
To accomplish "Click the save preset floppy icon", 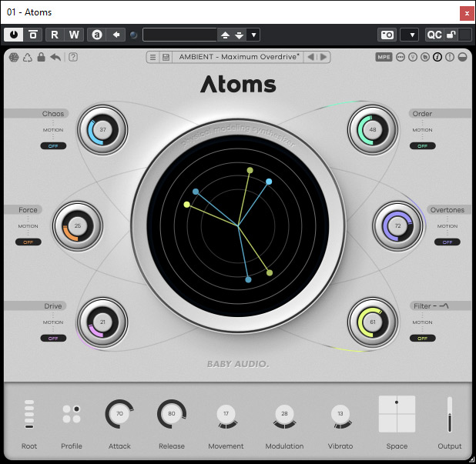I will pos(166,57).
